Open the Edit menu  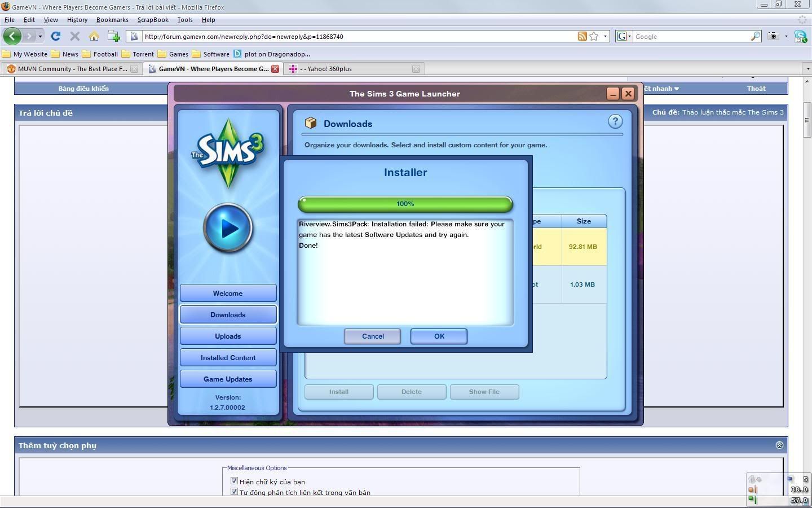[29, 20]
